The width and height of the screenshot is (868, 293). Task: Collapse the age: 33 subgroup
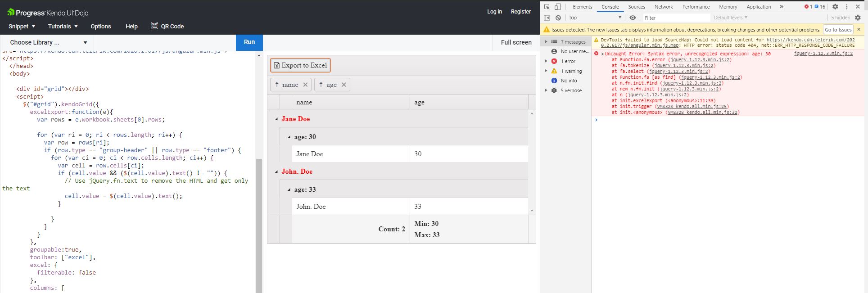(x=289, y=190)
